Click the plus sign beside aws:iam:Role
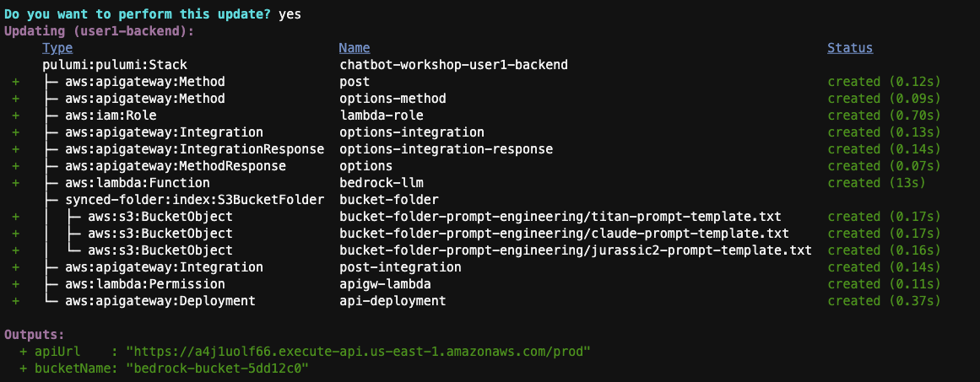Viewport: 980px width, 382px height. tap(15, 116)
